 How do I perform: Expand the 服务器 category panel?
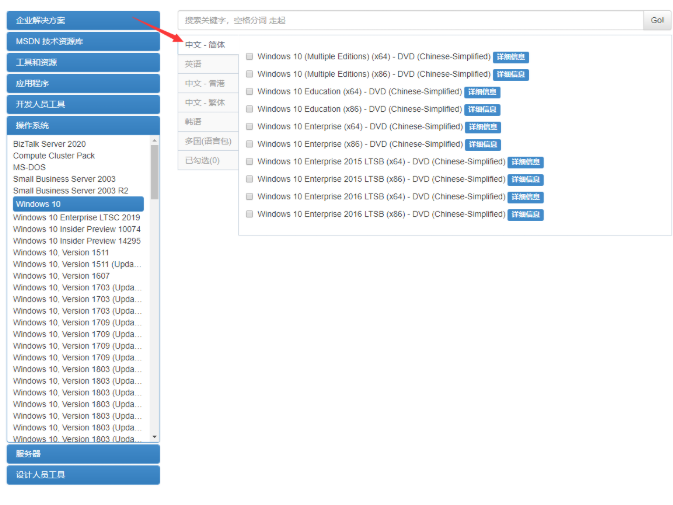point(83,454)
